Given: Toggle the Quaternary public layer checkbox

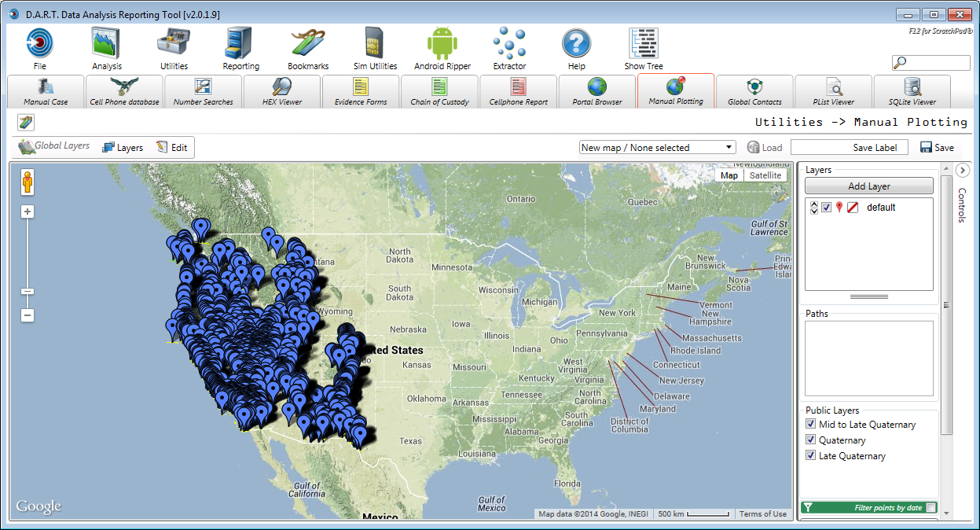Looking at the screenshot, I should (811, 440).
